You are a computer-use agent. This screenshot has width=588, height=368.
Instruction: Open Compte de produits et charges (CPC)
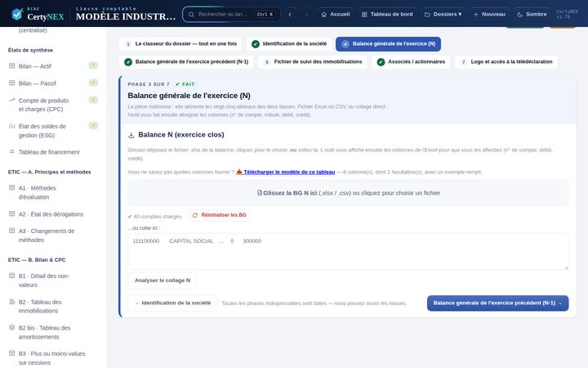(52, 105)
